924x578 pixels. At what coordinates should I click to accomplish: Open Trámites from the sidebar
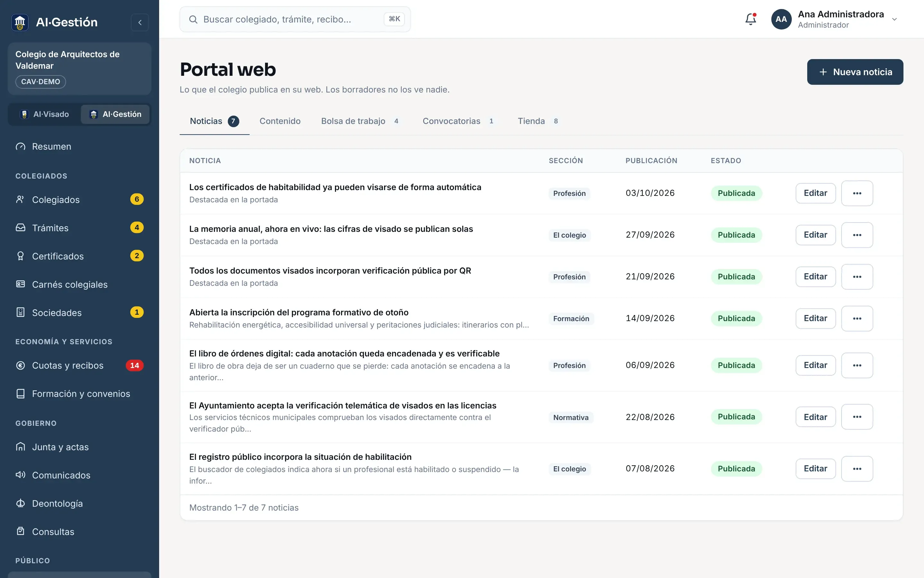tap(80, 228)
